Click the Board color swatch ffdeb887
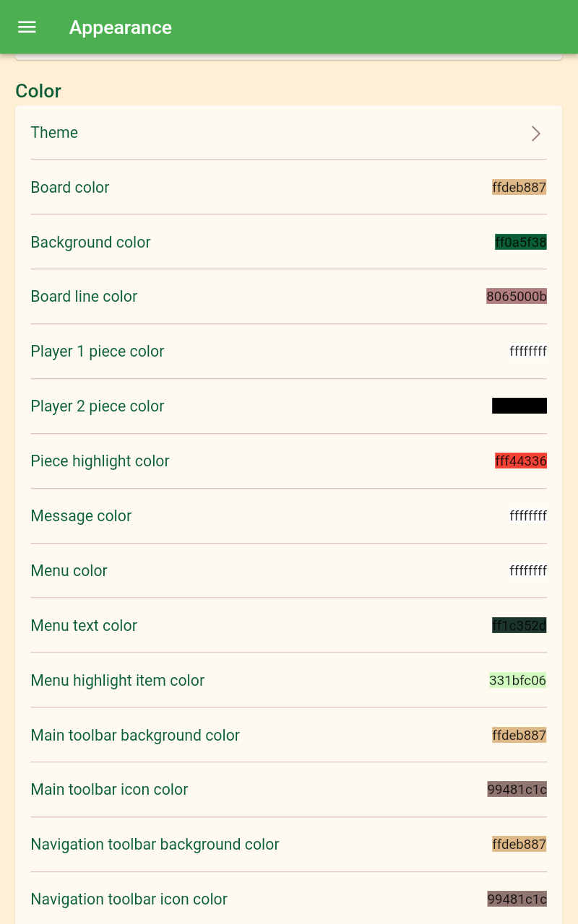The height and width of the screenshot is (924, 578). tap(519, 188)
